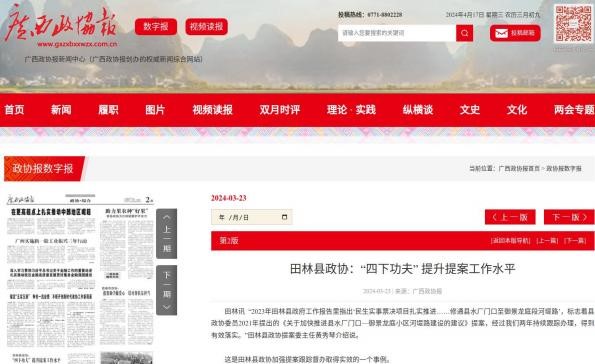Viewport: 595px width, 364px height.
Task: Go to 上一版 previous page
Action: point(510,217)
